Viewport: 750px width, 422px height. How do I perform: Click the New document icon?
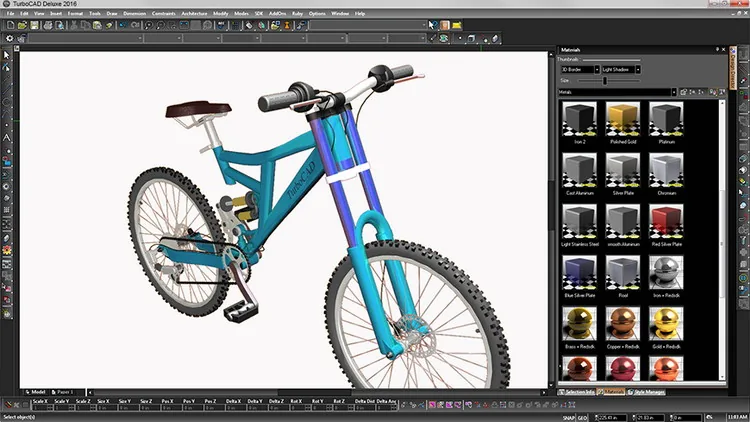click(11, 25)
